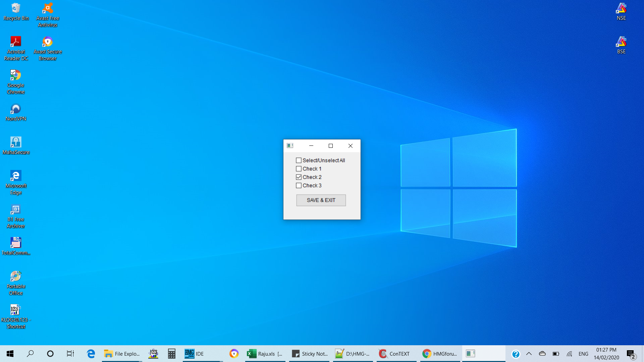Screen dimensions: 644x362
Task: Close the checkbox dialog window
Action: pos(351,146)
